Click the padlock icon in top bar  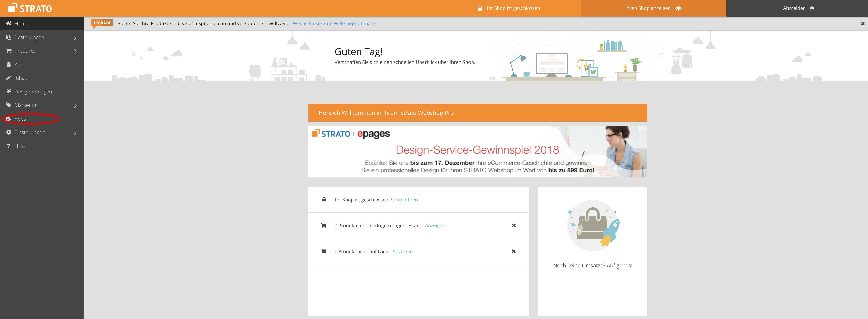(480, 8)
